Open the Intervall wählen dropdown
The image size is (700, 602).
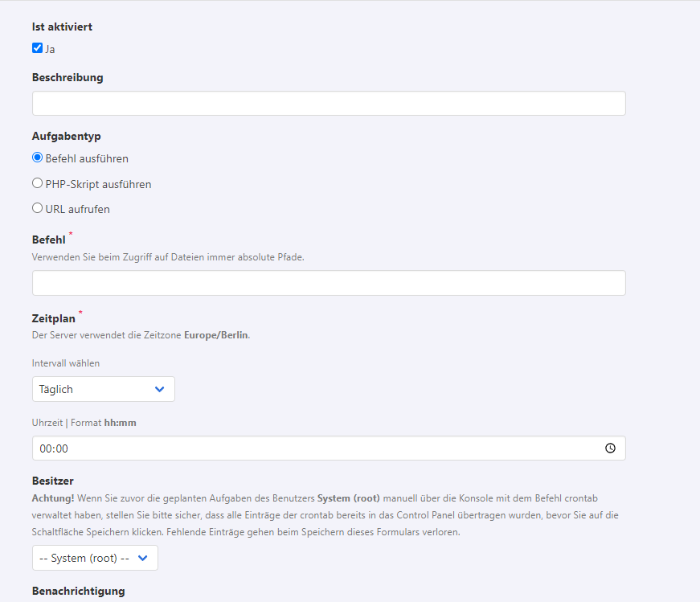(x=103, y=389)
